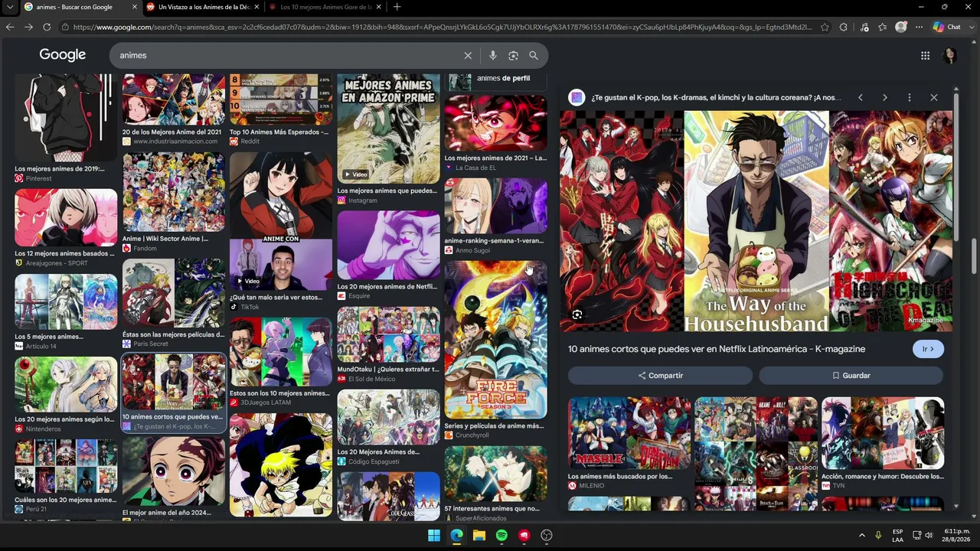Open 'Top 10 Animes Más Esperados' Reddit result

coord(279,132)
